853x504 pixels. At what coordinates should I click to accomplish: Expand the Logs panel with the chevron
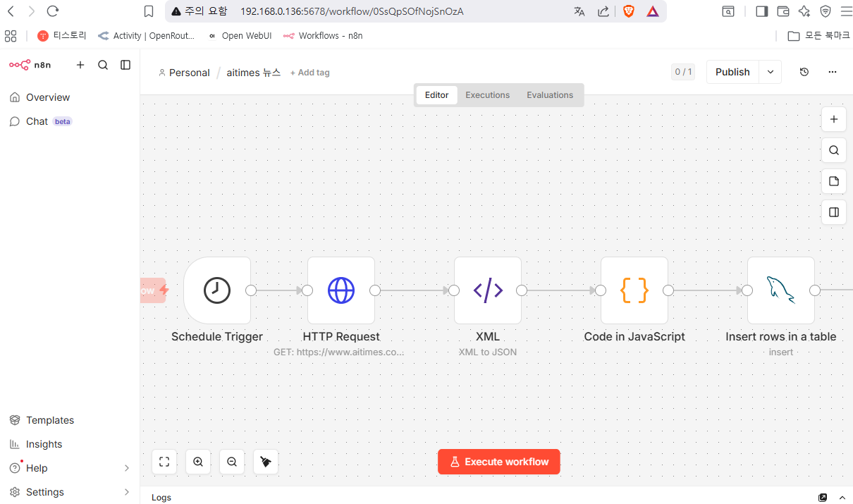(x=842, y=497)
